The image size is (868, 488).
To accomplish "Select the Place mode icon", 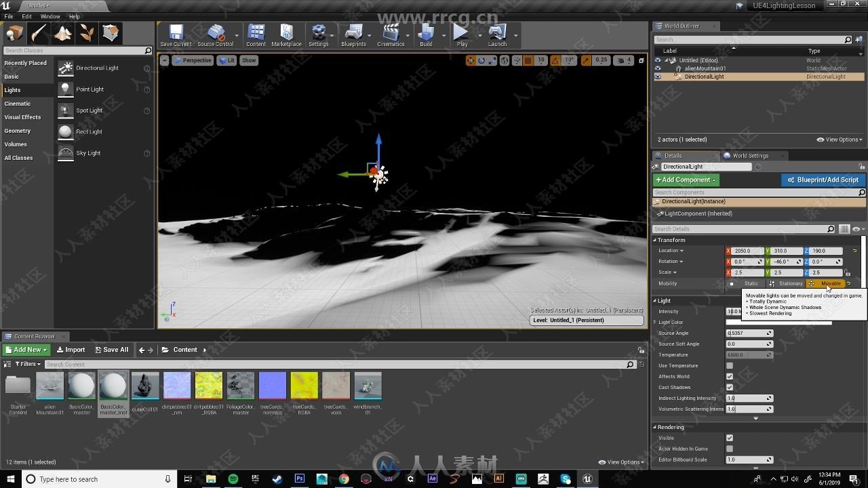I will pyautogui.click(x=14, y=33).
